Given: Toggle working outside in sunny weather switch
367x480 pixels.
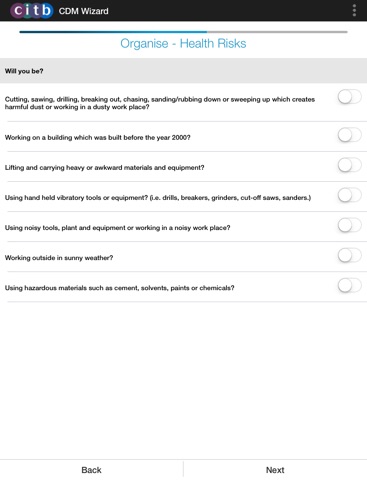Looking at the screenshot, I should (349, 255).
